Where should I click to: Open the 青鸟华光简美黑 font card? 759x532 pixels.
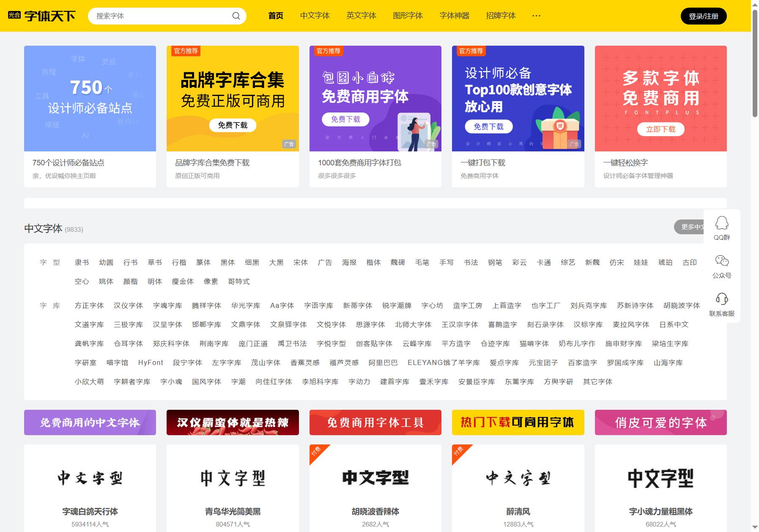(233, 488)
